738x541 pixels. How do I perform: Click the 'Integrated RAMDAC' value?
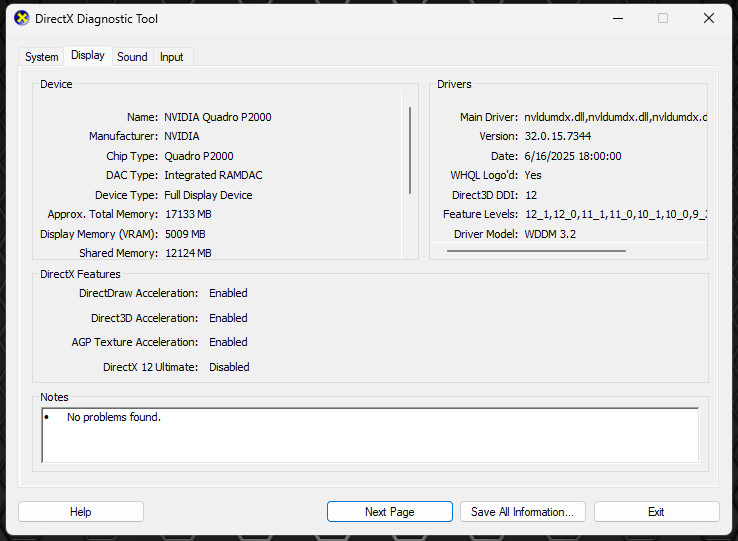213,176
